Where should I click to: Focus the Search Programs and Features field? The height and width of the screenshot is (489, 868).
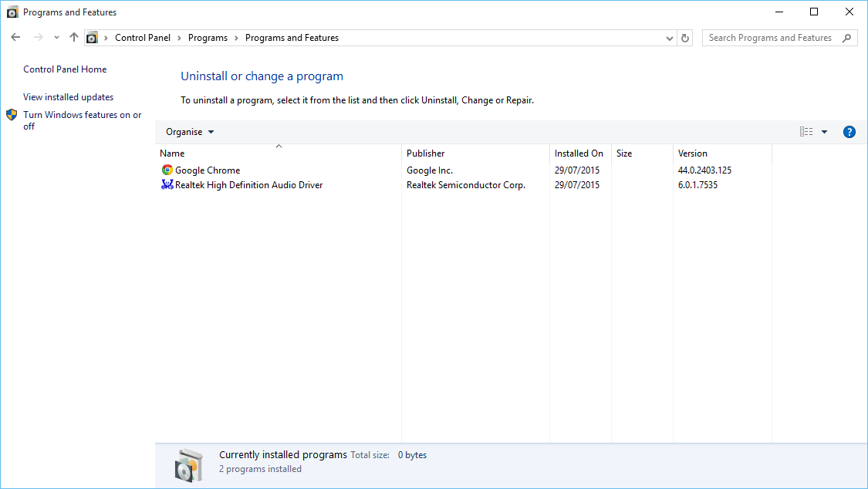click(x=770, y=38)
